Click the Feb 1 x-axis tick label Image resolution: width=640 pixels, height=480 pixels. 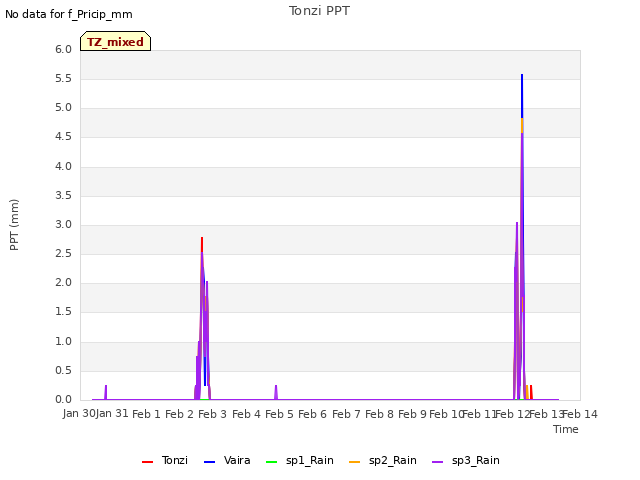tap(146, 414)
